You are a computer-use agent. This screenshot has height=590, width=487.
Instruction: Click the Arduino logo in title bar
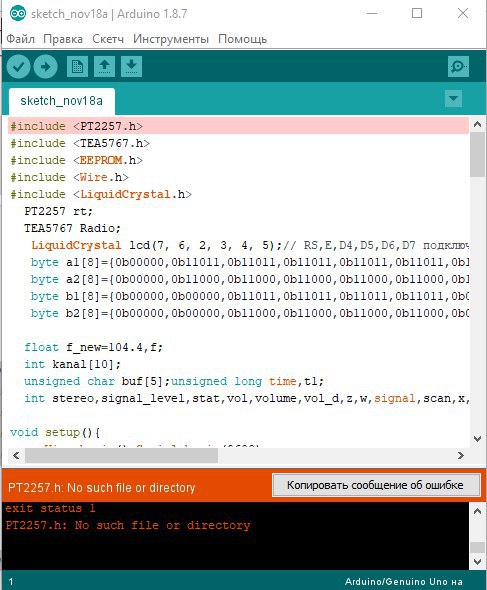[x=18, y=14]
